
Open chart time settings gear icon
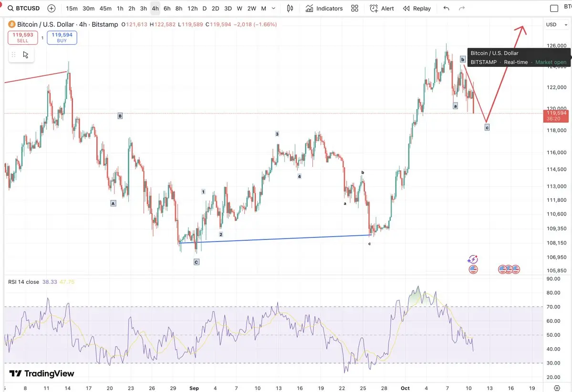click(557, 388)
